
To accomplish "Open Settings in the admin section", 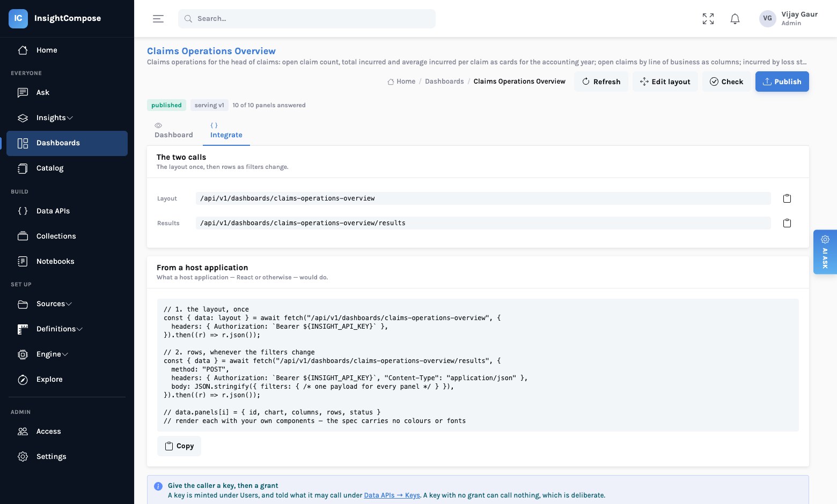I will [67, 456].
